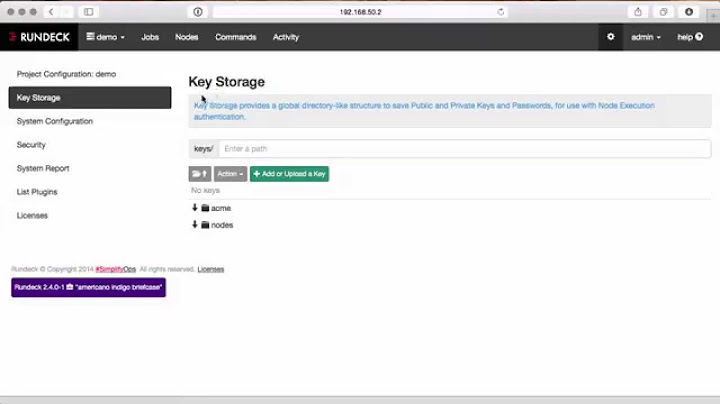Select Project Configuration: demo
The width and height of the screenshot is (720, 404).
pyautogui.click(x=66, y=74)
